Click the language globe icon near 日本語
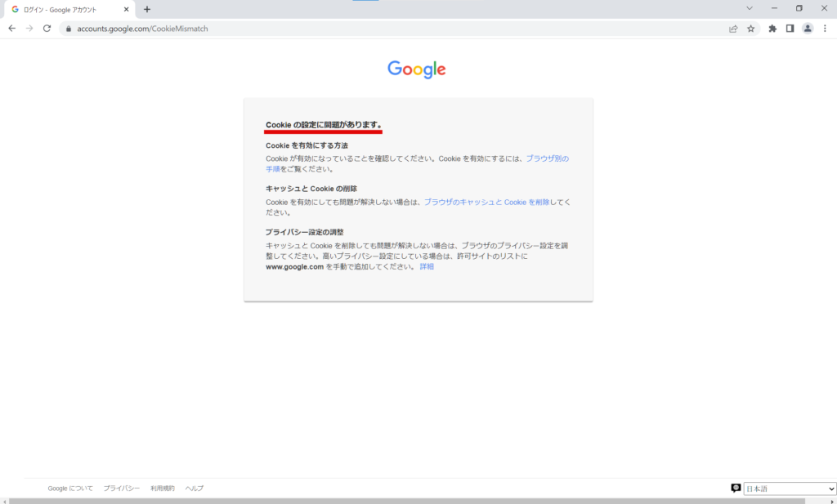Viewport: 837px width, 504px height. coord(735,487)
